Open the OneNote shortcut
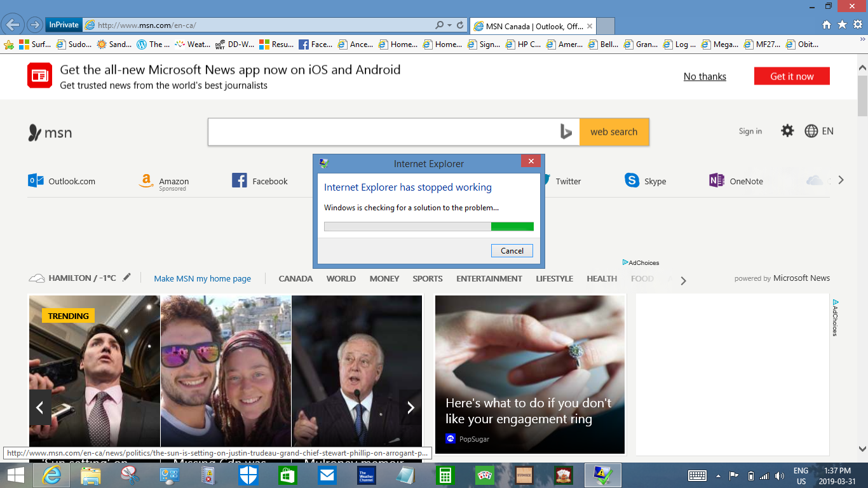Image resolution: width=868 pixels, height=488 pixels. [736, 180]
